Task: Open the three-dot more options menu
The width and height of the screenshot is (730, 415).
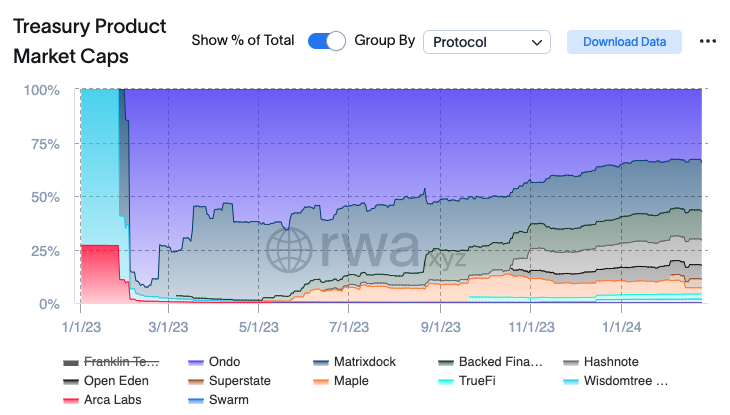Action: pyautogui.click(x=708, y=42)
